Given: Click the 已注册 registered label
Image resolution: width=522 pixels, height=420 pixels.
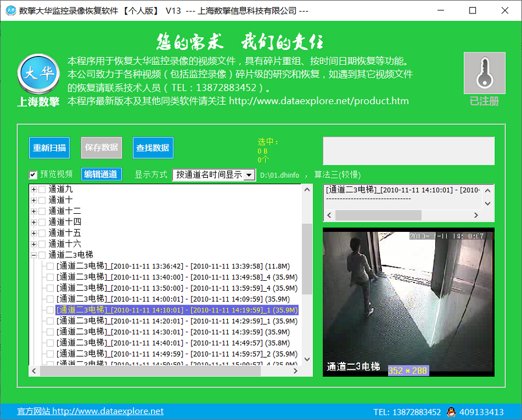Looking at the screenshot, I should [484, 101].
